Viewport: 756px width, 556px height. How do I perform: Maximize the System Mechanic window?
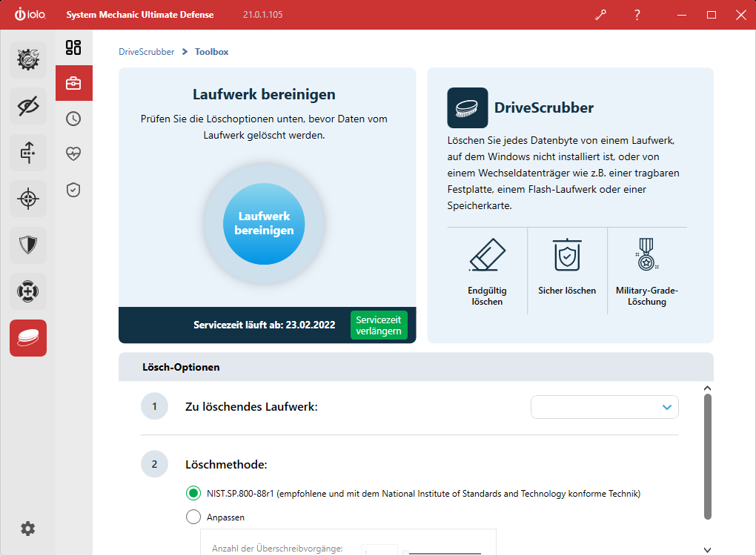click(x=712, y=15)
